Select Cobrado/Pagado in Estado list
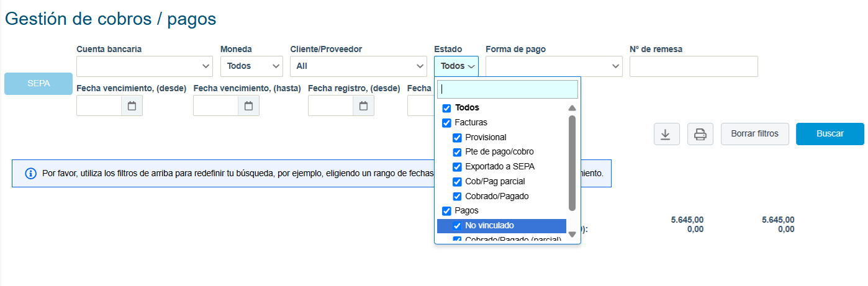The image size is (868, 286). click(x=497, y=196)
